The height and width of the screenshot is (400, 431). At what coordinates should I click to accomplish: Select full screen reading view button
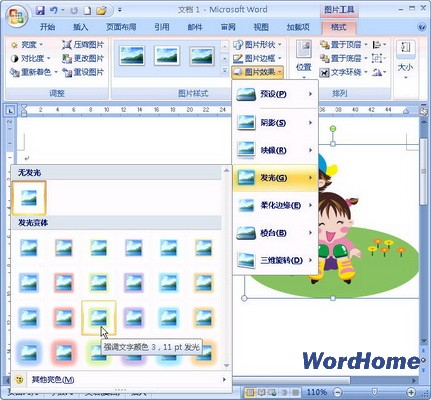tap(261, 392)
